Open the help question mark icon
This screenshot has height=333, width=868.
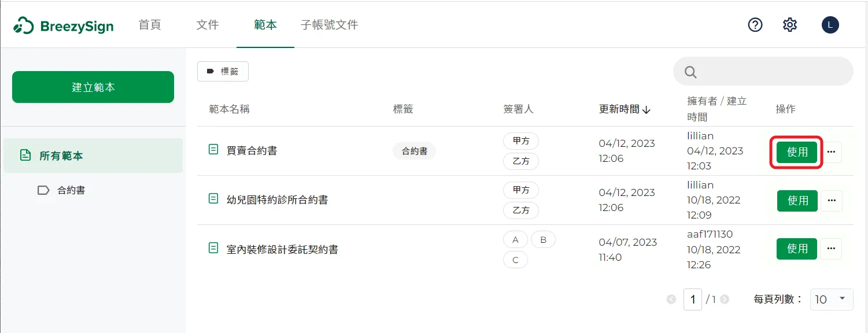(755, 25)
